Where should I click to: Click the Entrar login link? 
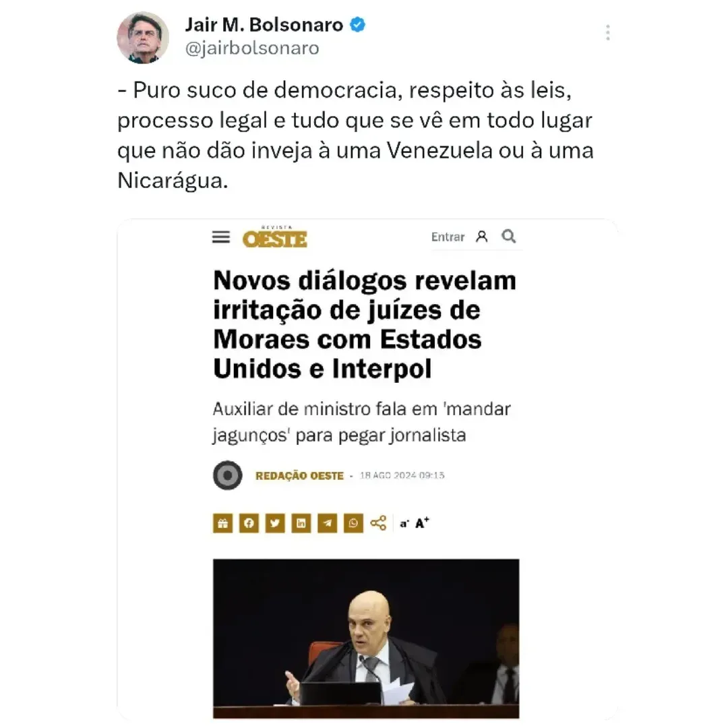tap(448, 237)
